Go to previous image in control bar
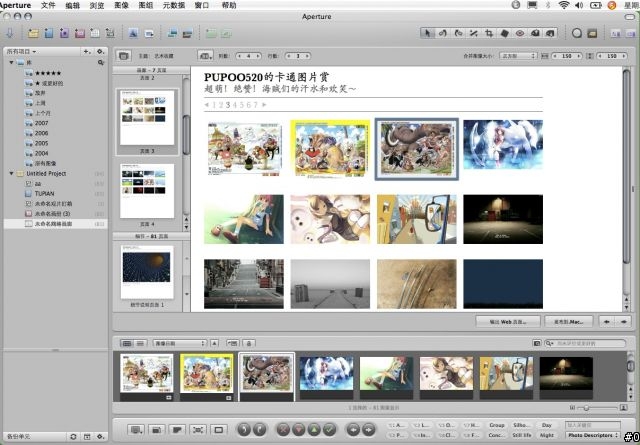The height and width of the screenshot is (445, 640). 353,429
